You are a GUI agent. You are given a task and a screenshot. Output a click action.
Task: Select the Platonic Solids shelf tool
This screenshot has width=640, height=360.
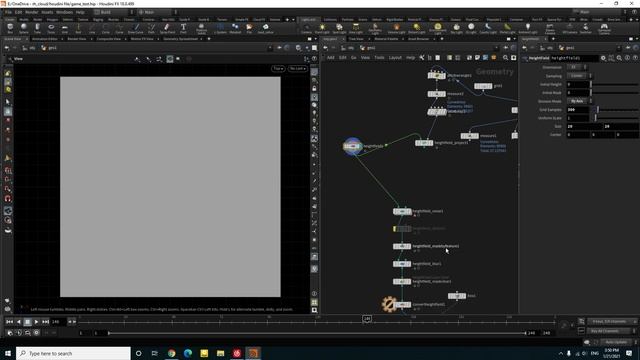point(201,28)
